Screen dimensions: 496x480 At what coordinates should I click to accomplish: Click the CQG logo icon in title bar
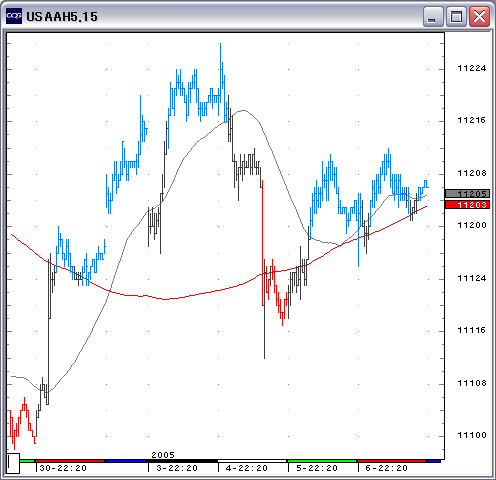tap(14, 16)
